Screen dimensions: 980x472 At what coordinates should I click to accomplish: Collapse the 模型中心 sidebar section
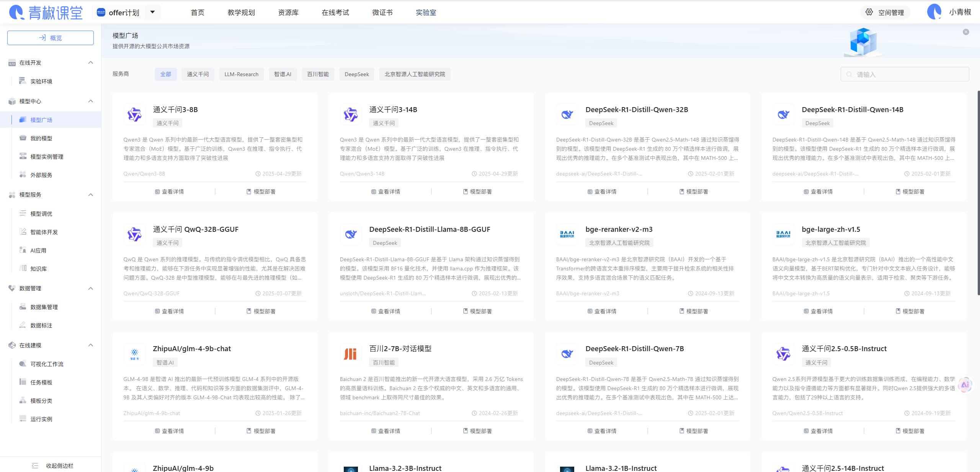click(91, 101)
